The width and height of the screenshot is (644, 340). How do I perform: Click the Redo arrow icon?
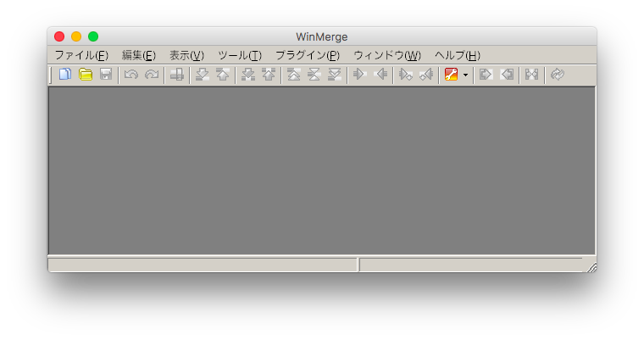[x=152, y=75]
